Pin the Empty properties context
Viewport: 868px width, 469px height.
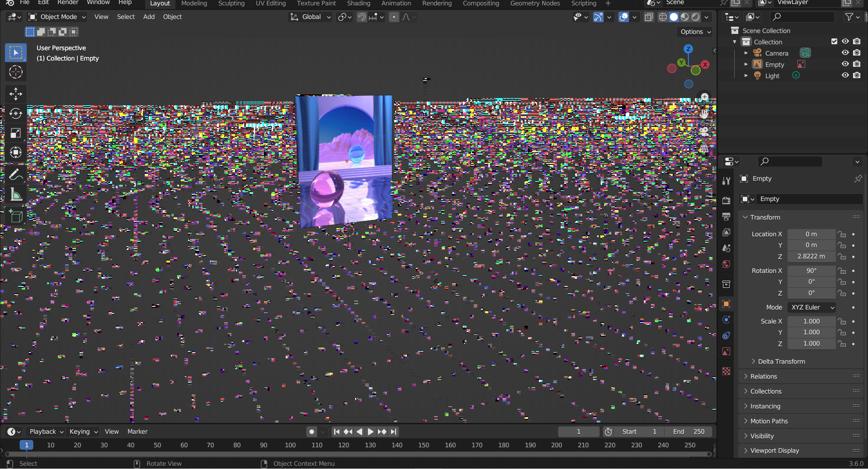(858, 179)
